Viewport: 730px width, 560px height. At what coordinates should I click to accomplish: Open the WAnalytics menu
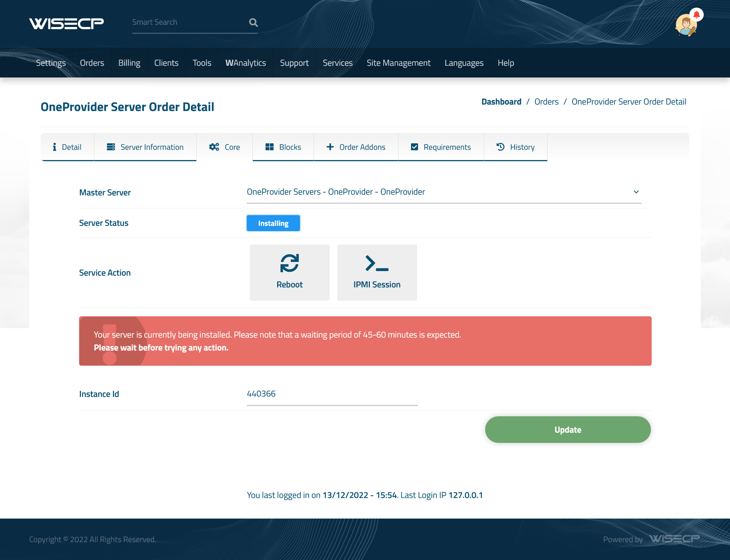246,63
